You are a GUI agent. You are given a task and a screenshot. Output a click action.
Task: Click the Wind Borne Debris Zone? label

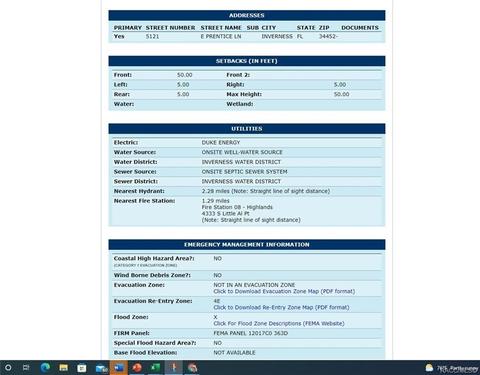click(x=152, y=275)
